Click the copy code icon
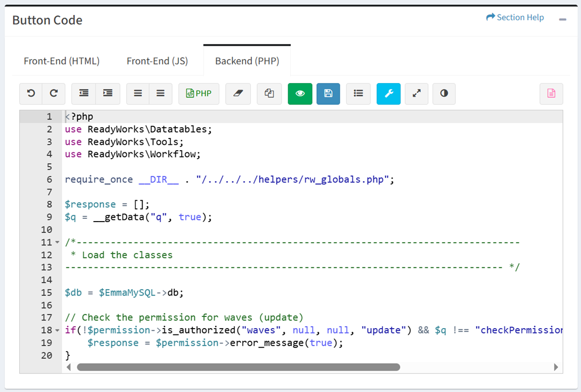This screenshot has width=581, height=392. (x=269, y=93)
